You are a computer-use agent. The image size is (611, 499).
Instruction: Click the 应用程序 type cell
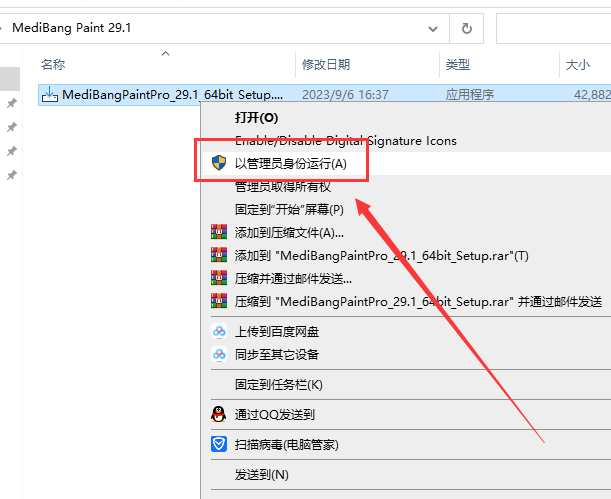[470, 95]
